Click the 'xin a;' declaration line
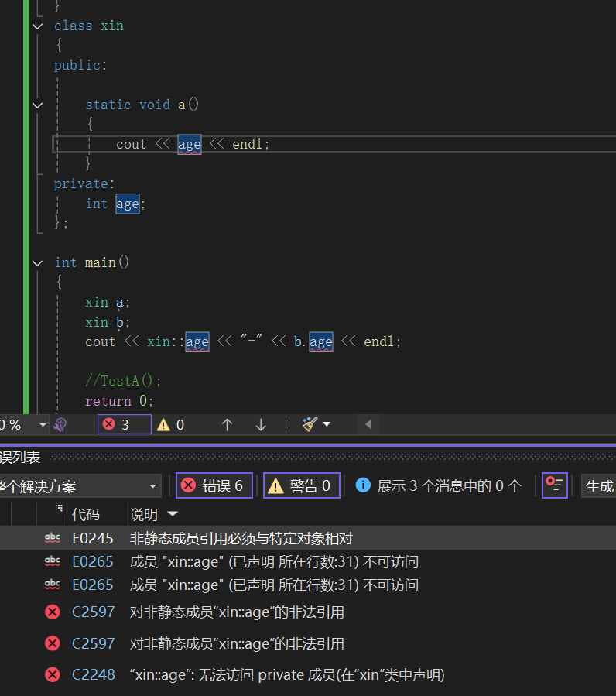Image resolution: width=616 pixels, height=696 pixels. click(x=108, y=302)
